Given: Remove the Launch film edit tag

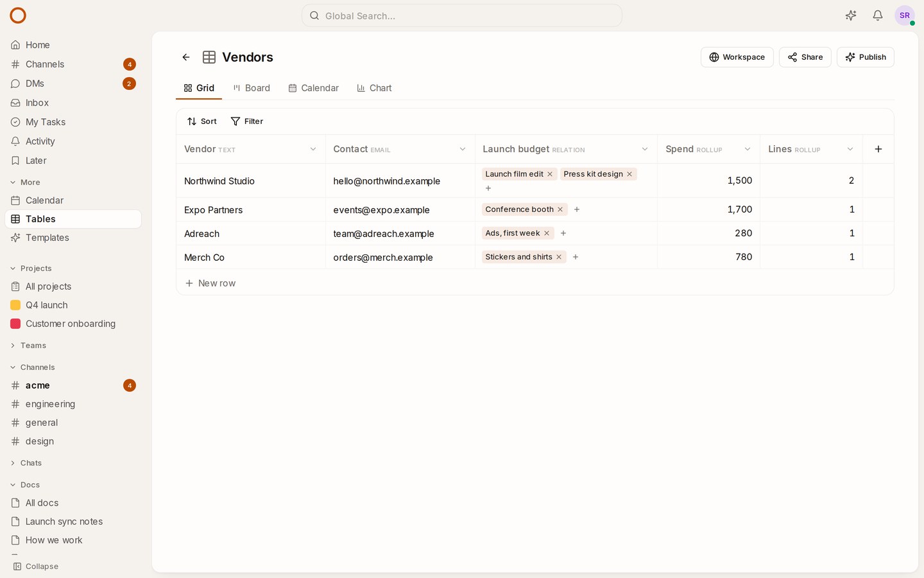Looking at the screenshot, I should tap(550, 174).
